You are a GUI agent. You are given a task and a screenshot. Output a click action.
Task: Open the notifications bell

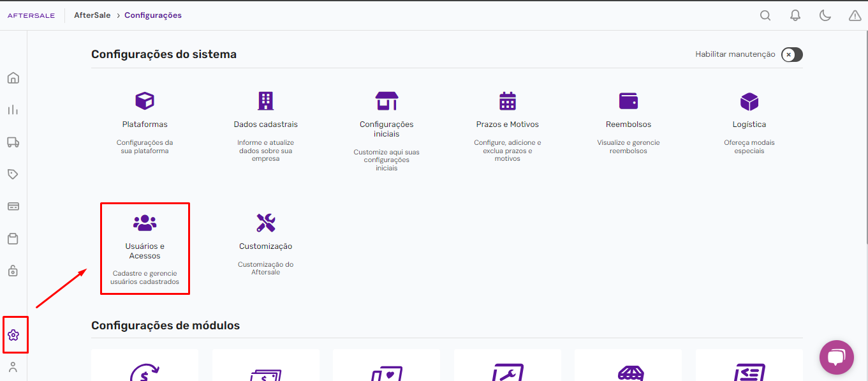(795, 15)
